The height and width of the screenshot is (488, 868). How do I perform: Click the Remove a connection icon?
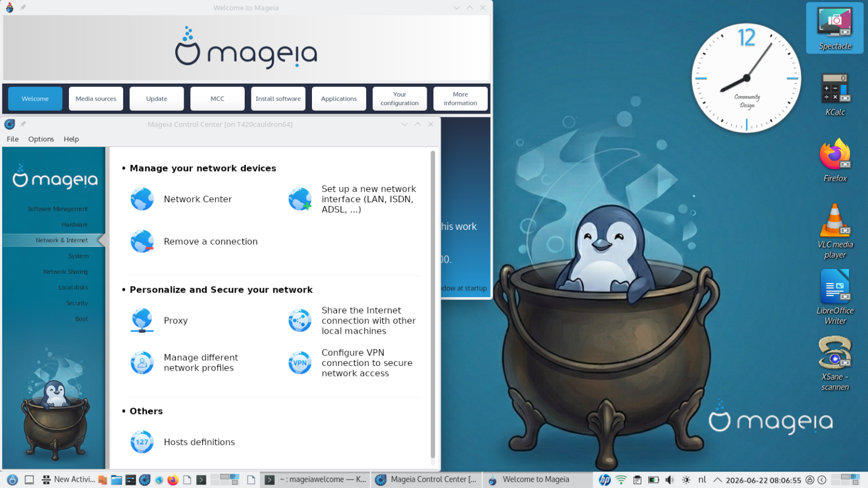[x=142, y=241]
